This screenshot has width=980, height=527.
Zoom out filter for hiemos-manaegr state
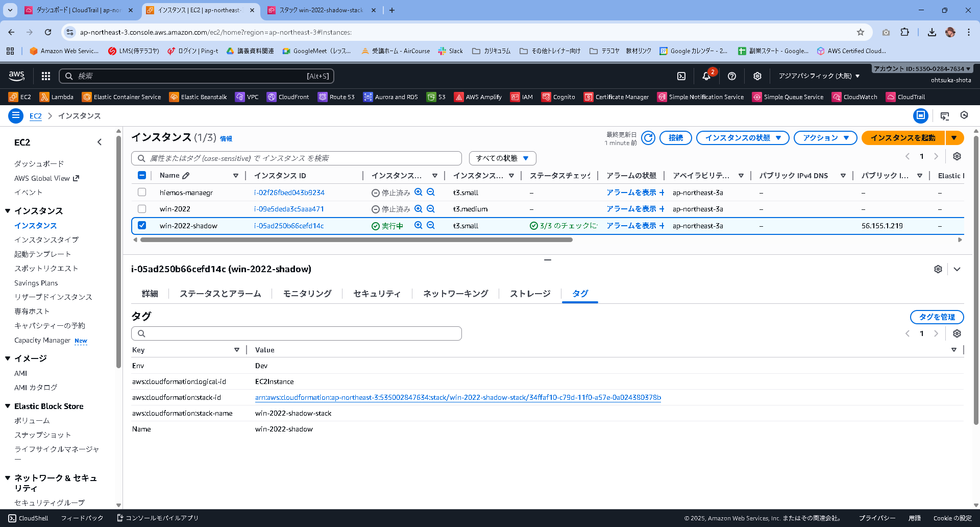[431, 192]
